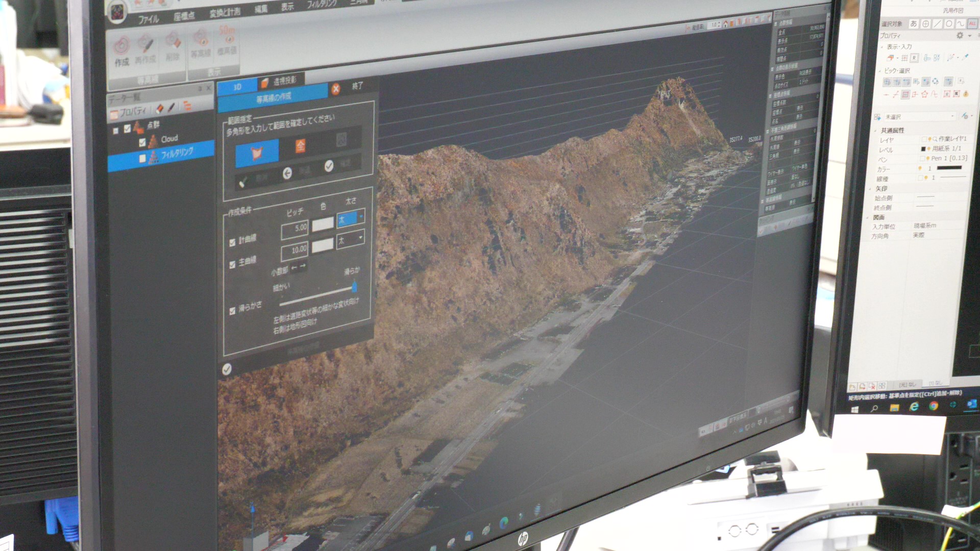Open the 変換と計測 ribbon tab

pos(225,13)
